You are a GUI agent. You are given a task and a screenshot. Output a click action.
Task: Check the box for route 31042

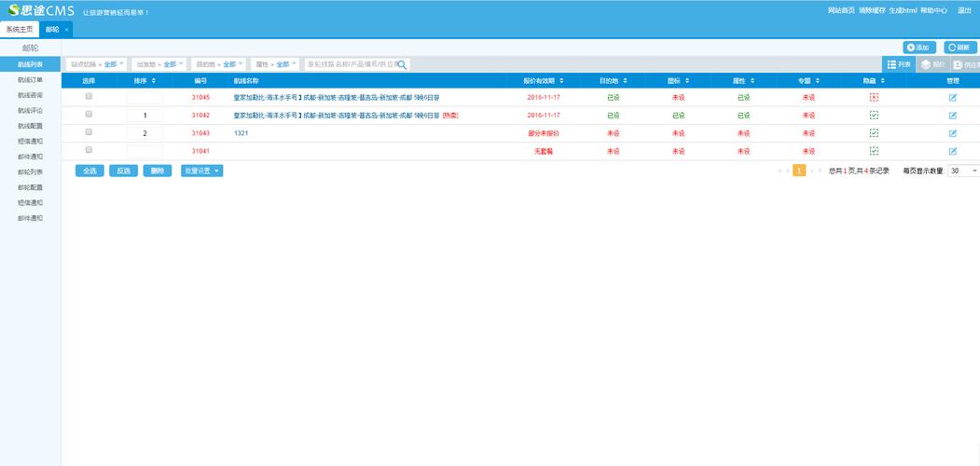pyautogui.click(x=89, y=114)
